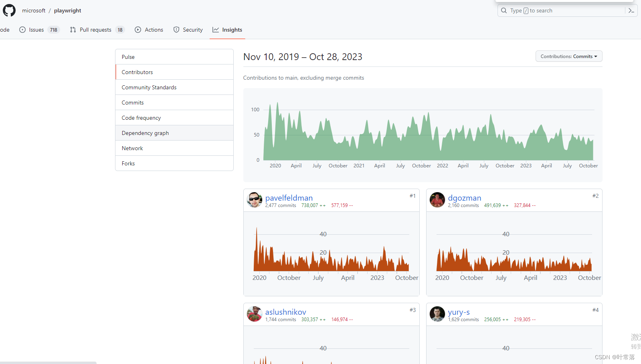Click pavelfeldman's 738,007 ++ additions

pos(313,205)
